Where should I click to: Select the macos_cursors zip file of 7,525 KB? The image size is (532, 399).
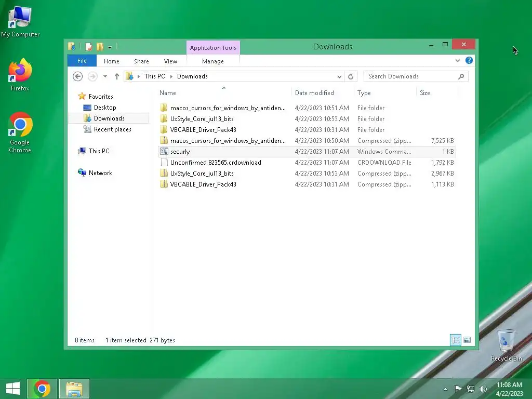(307, 140)
